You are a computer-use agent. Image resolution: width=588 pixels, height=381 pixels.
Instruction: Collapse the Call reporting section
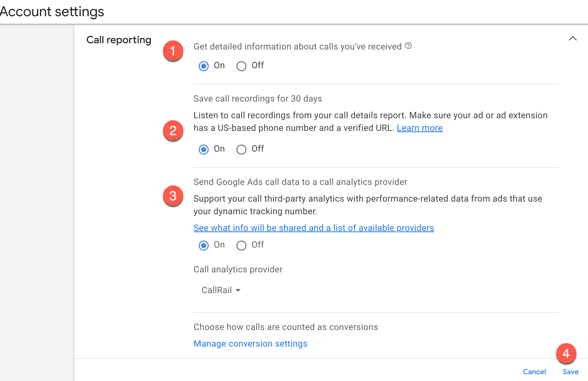[573, 39]
